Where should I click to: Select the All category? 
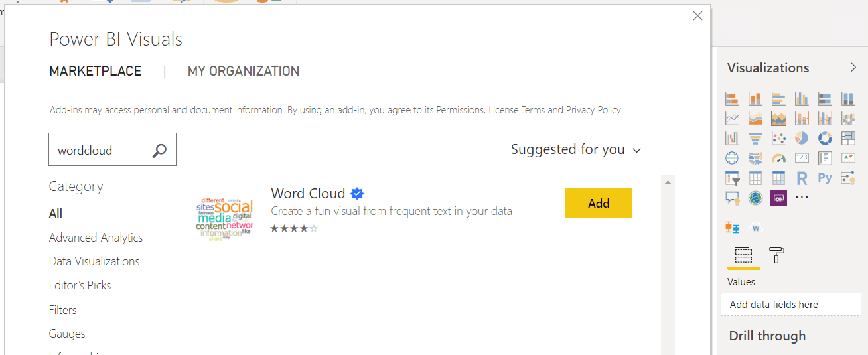(x=56, y=214)
